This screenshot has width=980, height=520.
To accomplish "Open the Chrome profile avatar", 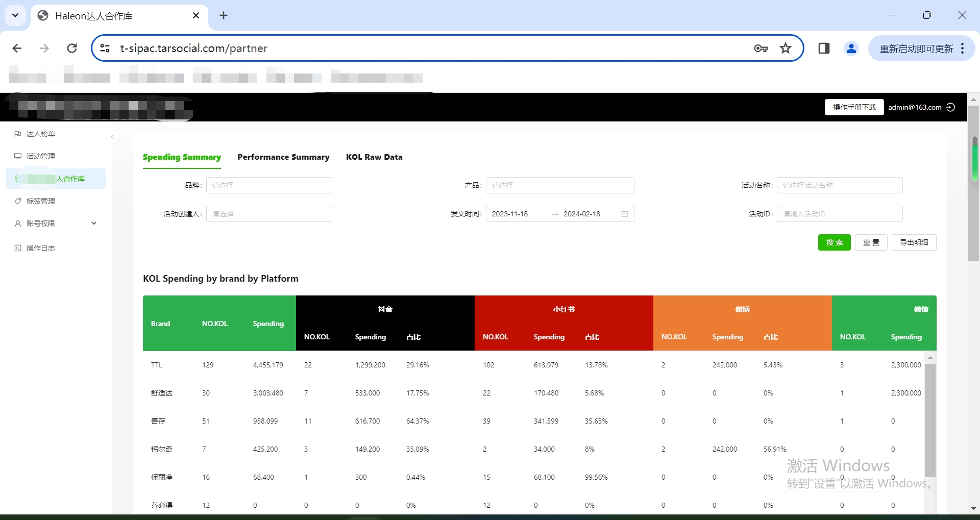I will pyautogui.click(x=851, y=48).
